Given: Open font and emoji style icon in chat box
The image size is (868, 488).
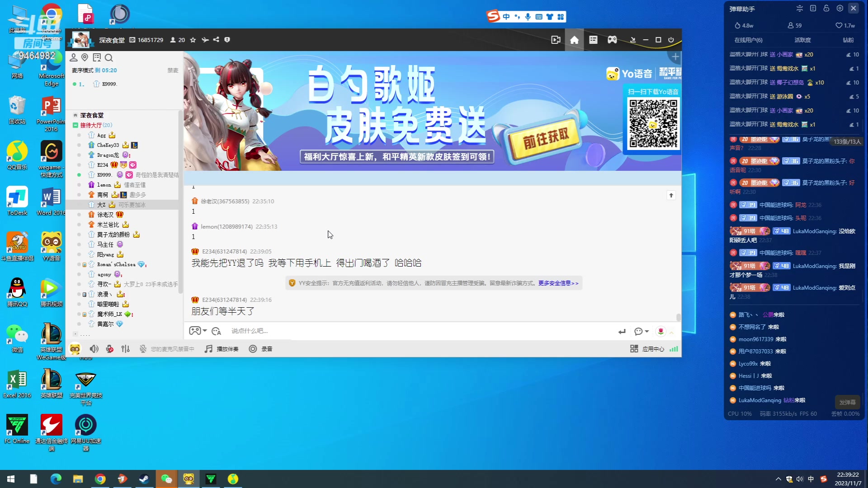Looking at the screenshot, I should [216, 331].
